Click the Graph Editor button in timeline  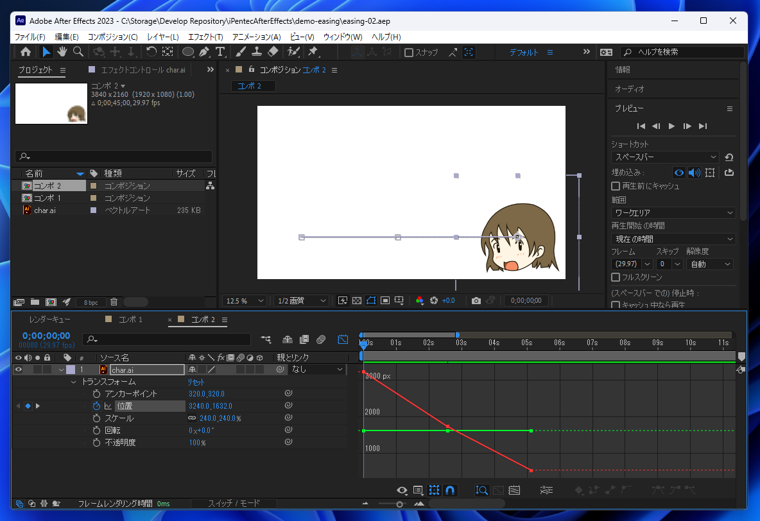click(x=343, y=340)
